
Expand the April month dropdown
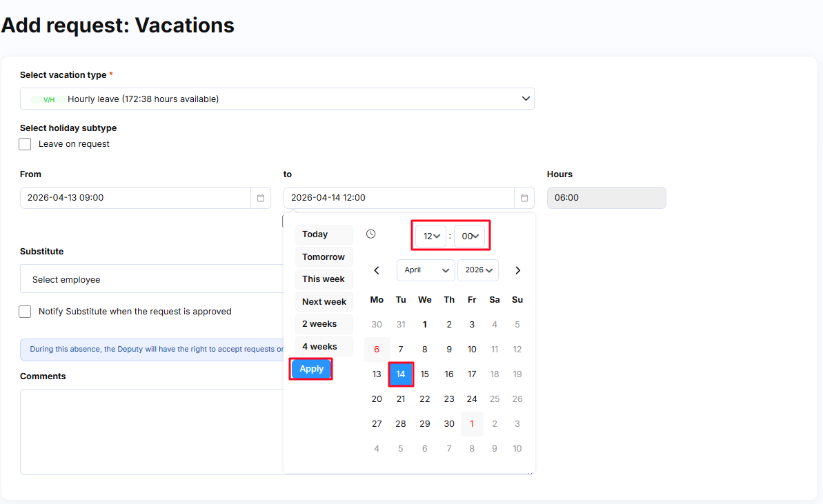click(425, 270)
